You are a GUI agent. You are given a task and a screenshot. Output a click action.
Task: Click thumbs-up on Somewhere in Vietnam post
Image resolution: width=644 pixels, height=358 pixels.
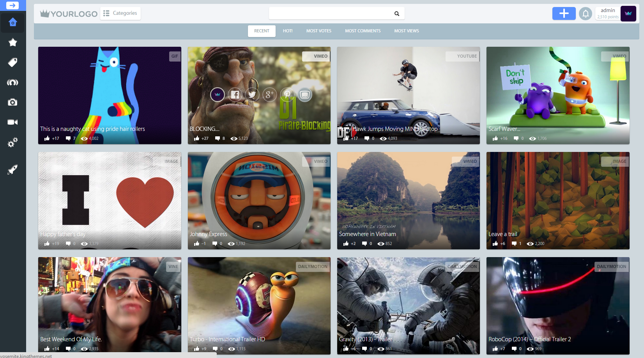(346, 243)
